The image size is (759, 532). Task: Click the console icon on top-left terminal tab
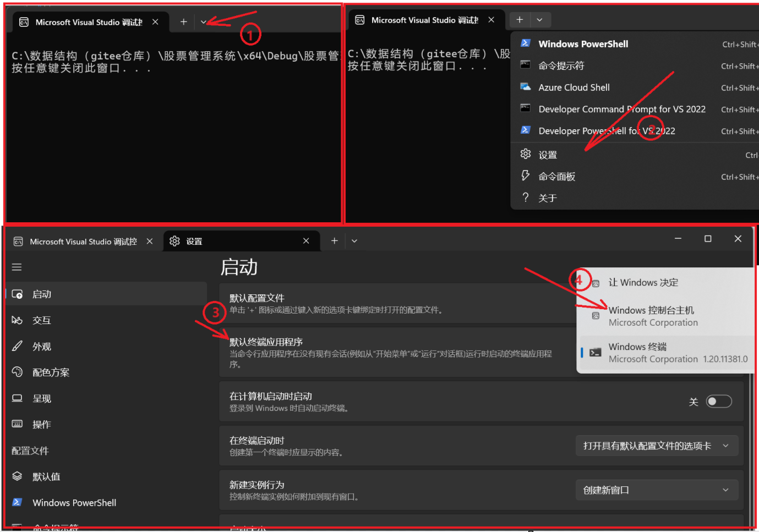click(24, 22)
